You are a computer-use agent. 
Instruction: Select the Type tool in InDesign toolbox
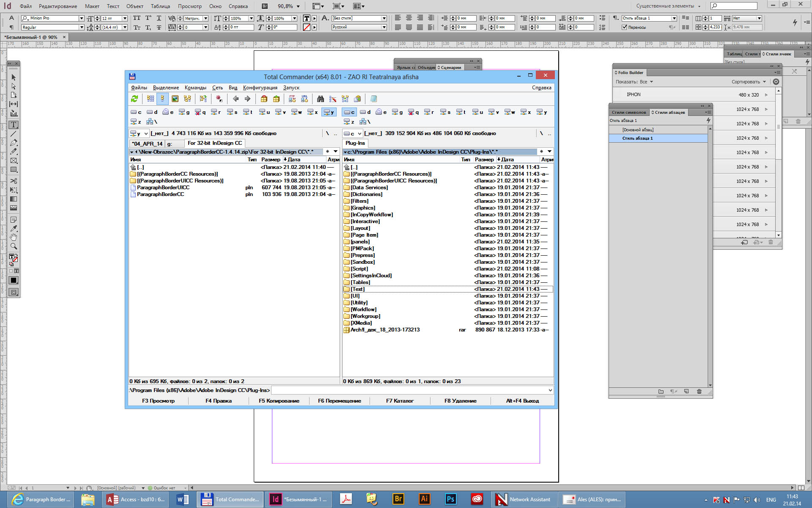point(14,125)
